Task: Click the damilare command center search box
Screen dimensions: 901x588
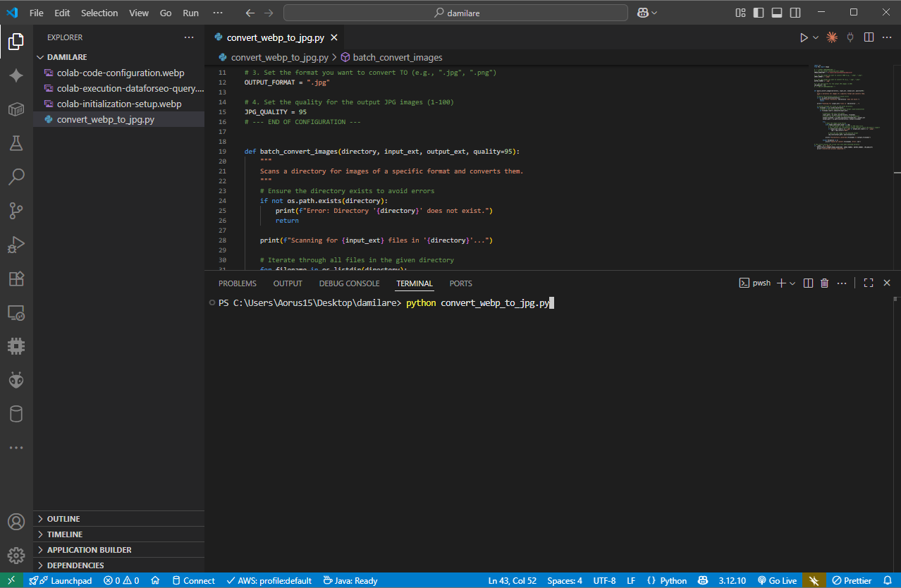Action: pos(455,13)
